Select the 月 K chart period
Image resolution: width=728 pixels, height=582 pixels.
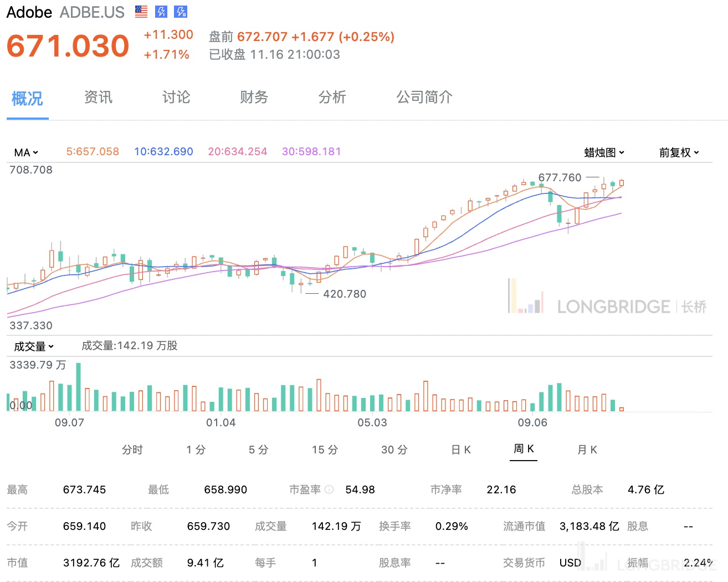click(587, 450)
